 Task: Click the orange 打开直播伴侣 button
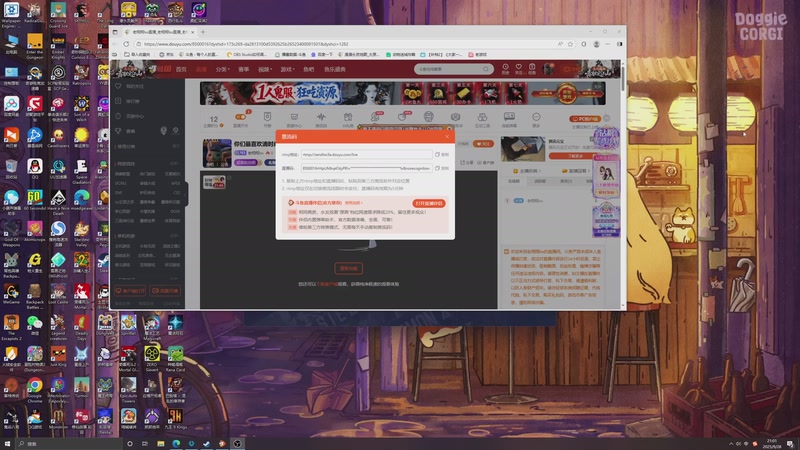pos(429,204)
